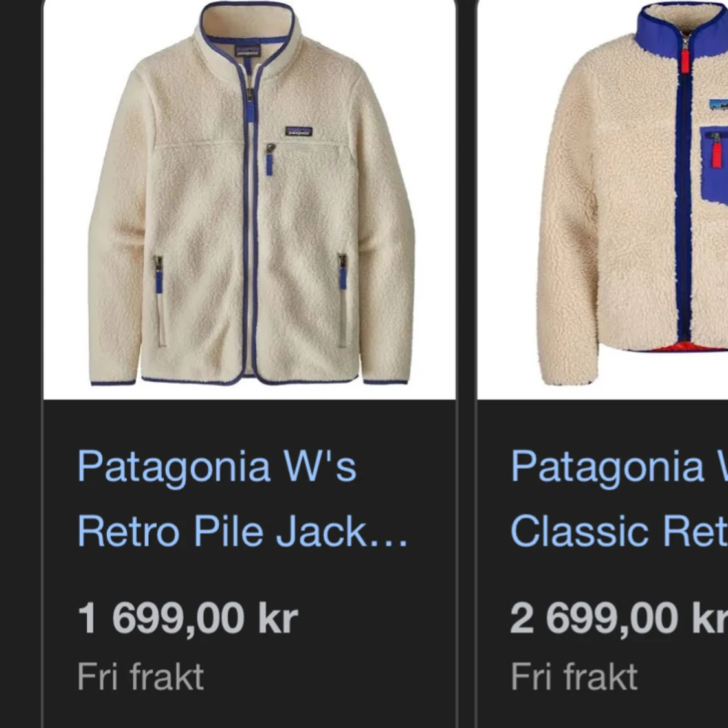
Task: Click the red chest pocket zipper pull on second jacket
Action: coord(717,150)
